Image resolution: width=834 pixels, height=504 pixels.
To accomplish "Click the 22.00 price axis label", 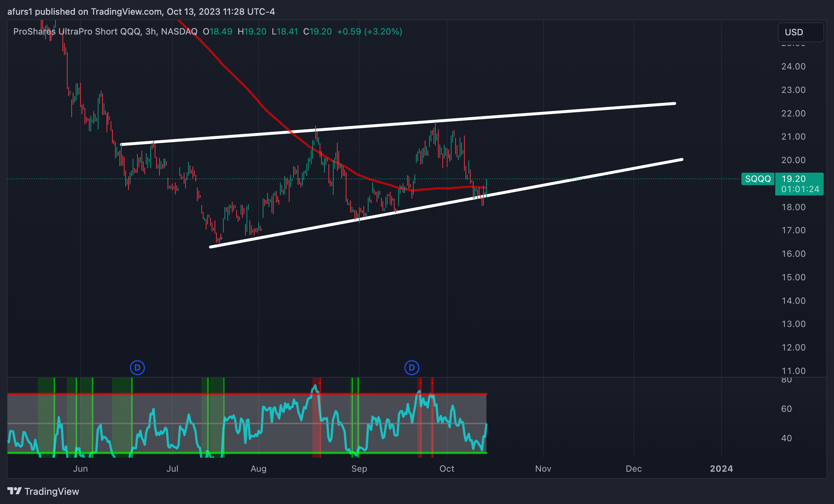I will click(x=794, y=114).
